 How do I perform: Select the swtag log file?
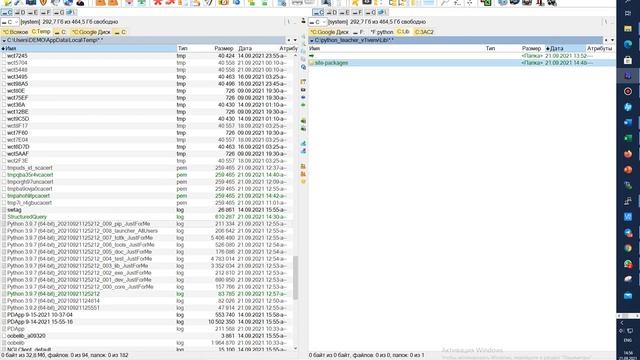pos(147,210)
